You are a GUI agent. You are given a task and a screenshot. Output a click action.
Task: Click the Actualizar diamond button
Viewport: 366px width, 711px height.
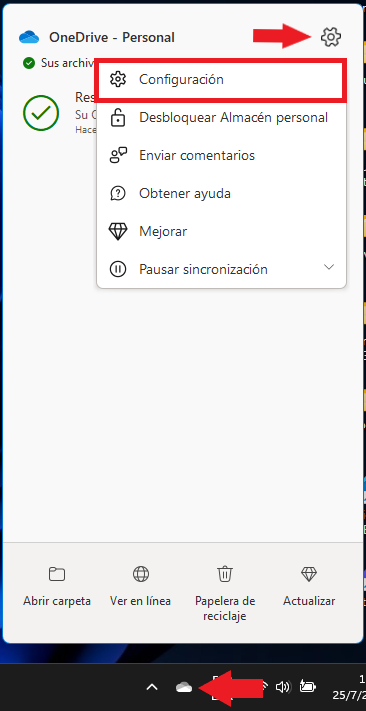pos(309,585)
